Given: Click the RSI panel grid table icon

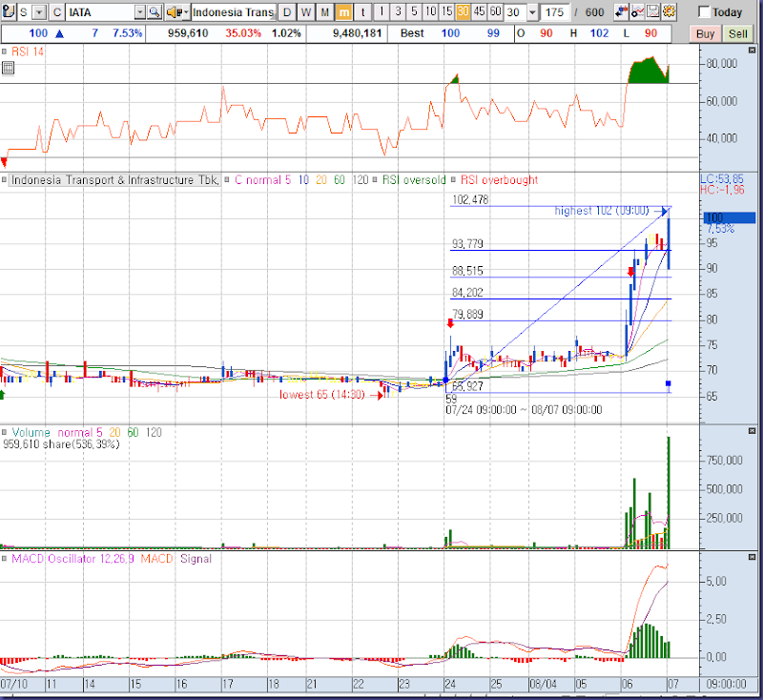Looking at the screenshot, I should tap(8, 68).
